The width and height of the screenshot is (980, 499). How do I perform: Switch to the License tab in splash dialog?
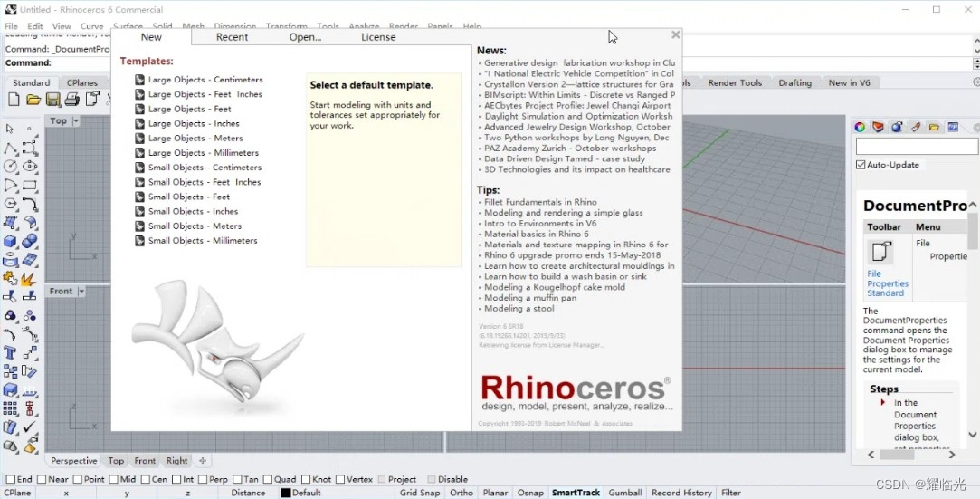click(378, 37)
